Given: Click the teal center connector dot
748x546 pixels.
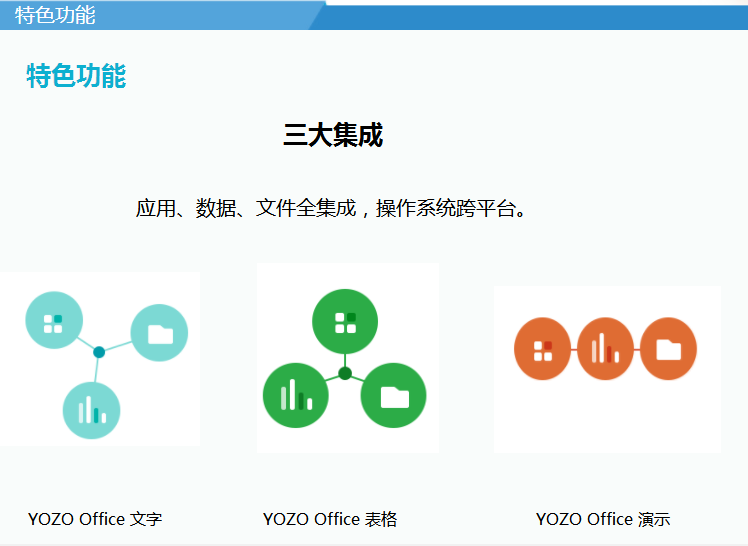Looking at the screenshot, I should (99, 352).
